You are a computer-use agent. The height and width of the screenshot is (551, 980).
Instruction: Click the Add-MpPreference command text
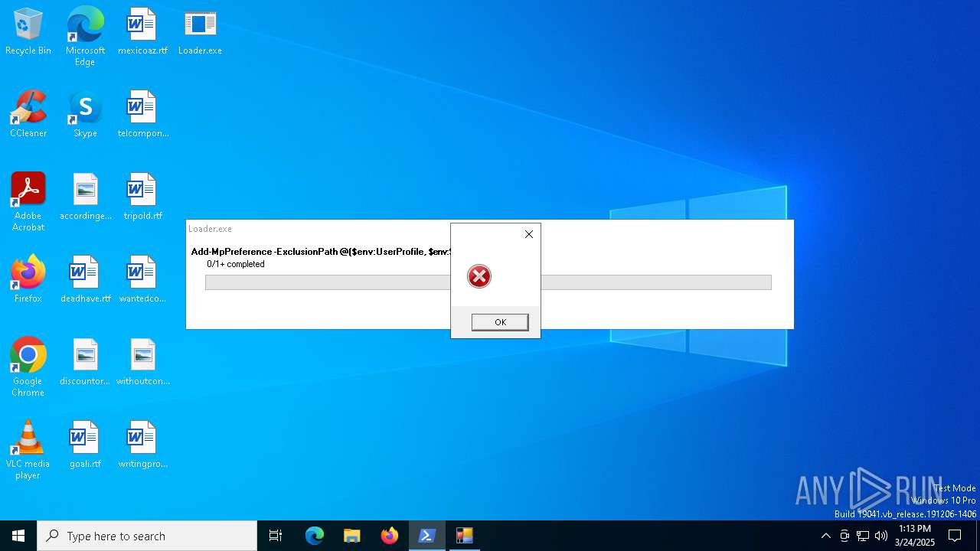[x=321, y=252]
